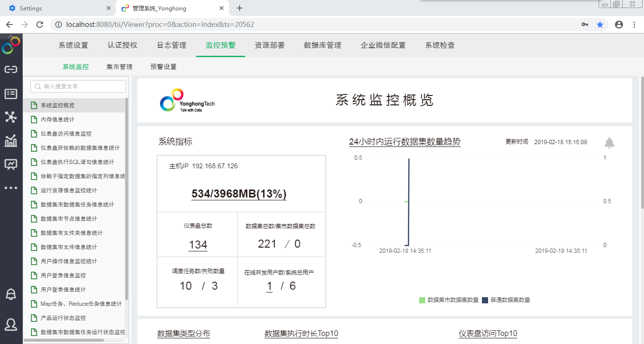644x344 pixels.
Task: Open the three-dots more menu in sidebar
Action: [x=10, y=188]
